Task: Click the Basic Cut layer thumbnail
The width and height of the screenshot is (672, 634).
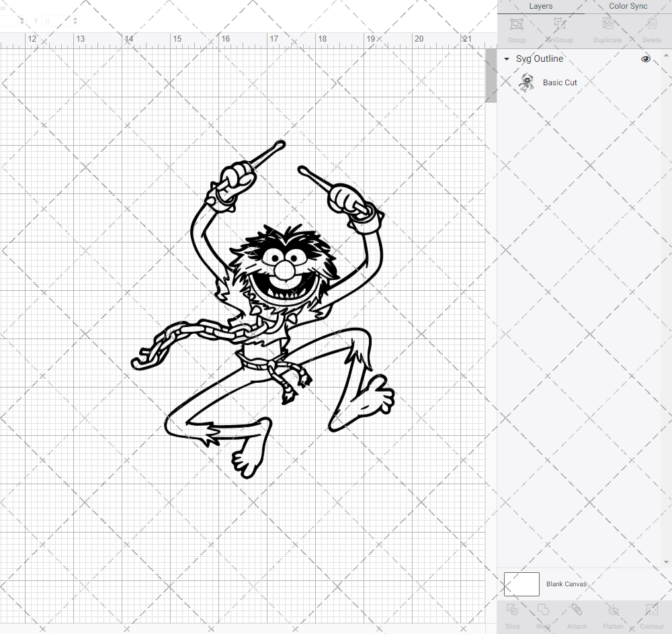Action: 528,82
